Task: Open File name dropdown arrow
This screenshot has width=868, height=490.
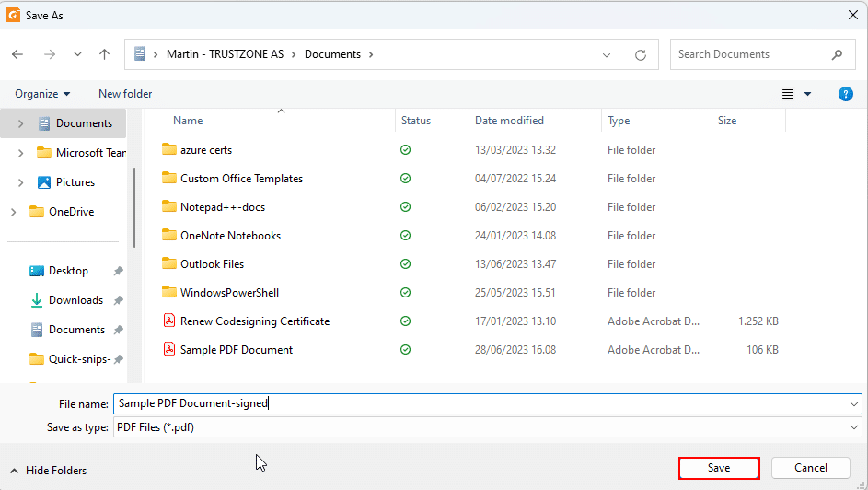Action: coord(854,404)
